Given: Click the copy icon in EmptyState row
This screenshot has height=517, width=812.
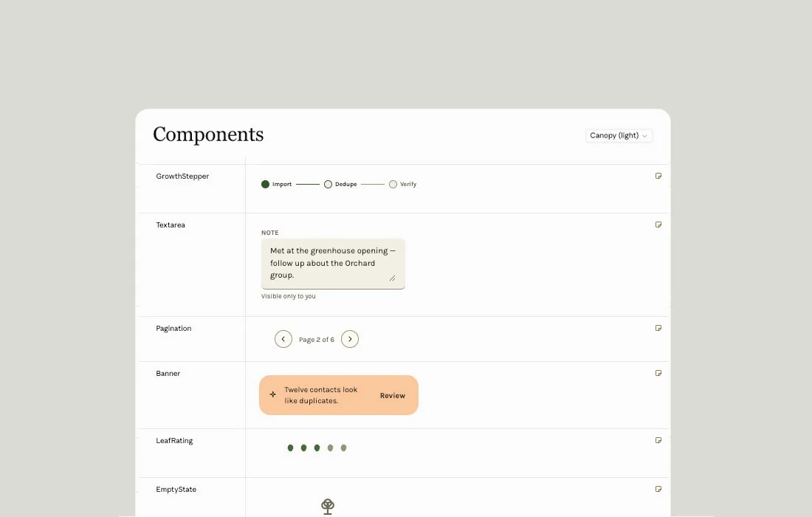Looking at the screenshot, I should 658,489.
